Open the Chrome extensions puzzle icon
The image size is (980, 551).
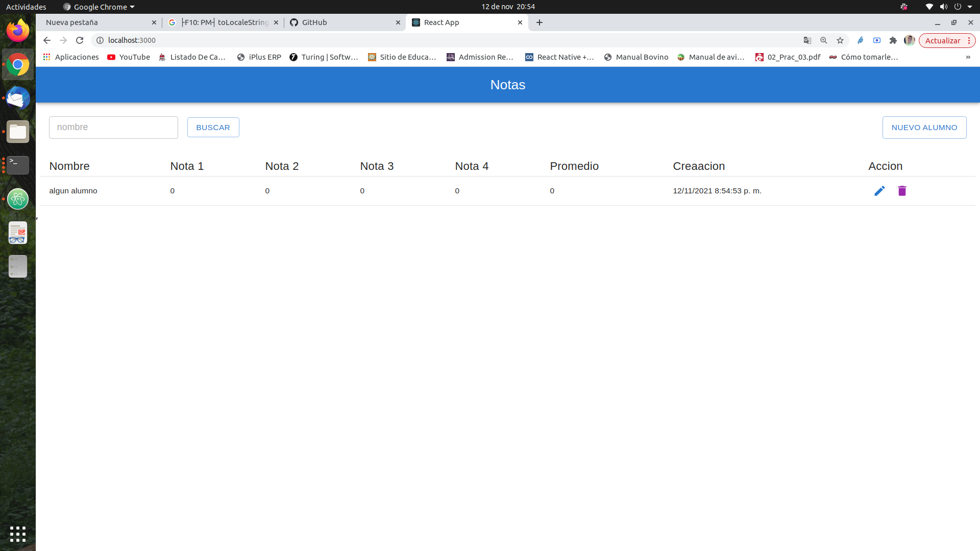point(893,40)
